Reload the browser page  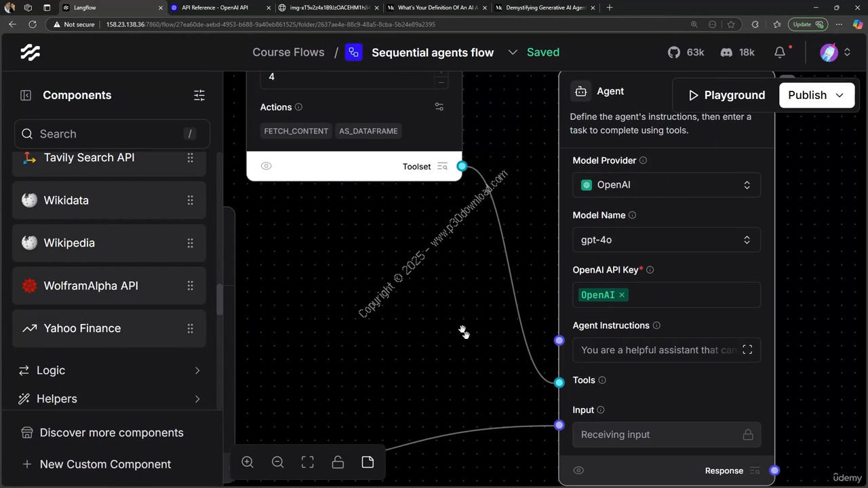click(32, 24)
